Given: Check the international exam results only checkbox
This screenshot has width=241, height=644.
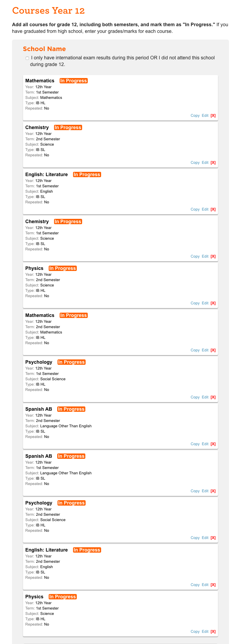Looking at the screenshot, I should [27, 58].
